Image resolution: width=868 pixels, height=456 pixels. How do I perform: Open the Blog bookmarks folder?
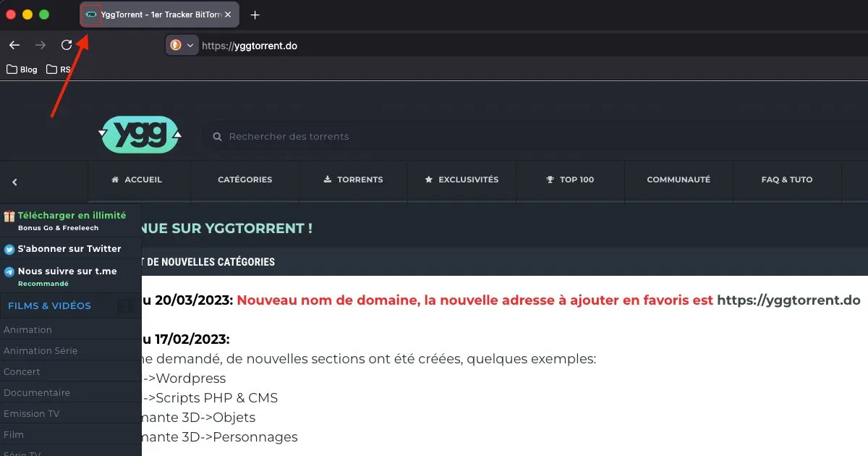click(x=22, y=69)
